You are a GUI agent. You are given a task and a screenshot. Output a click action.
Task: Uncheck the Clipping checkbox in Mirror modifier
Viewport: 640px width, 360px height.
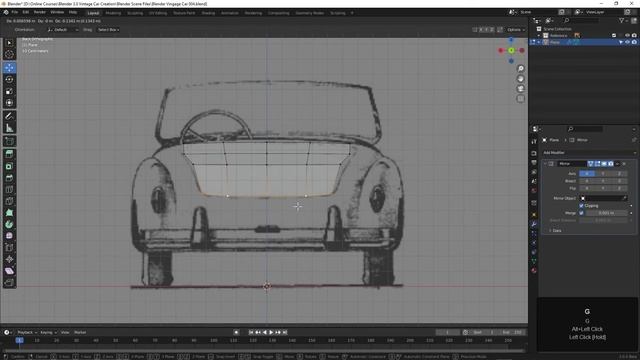tap(582, 206)
